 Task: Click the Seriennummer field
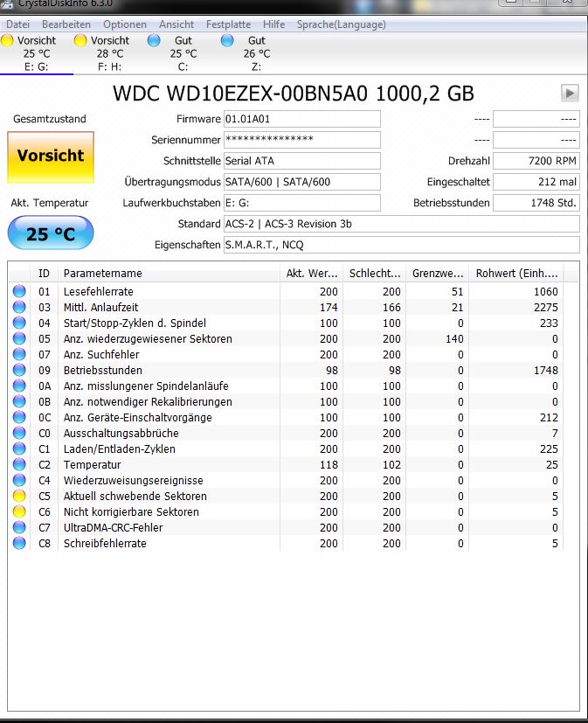pos(302,140)
